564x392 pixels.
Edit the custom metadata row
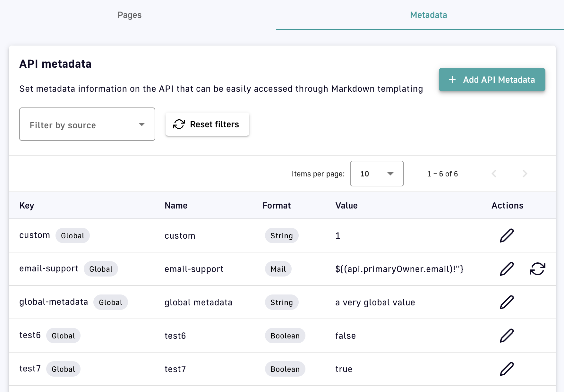pyautogui.click(x=507, y=235)
